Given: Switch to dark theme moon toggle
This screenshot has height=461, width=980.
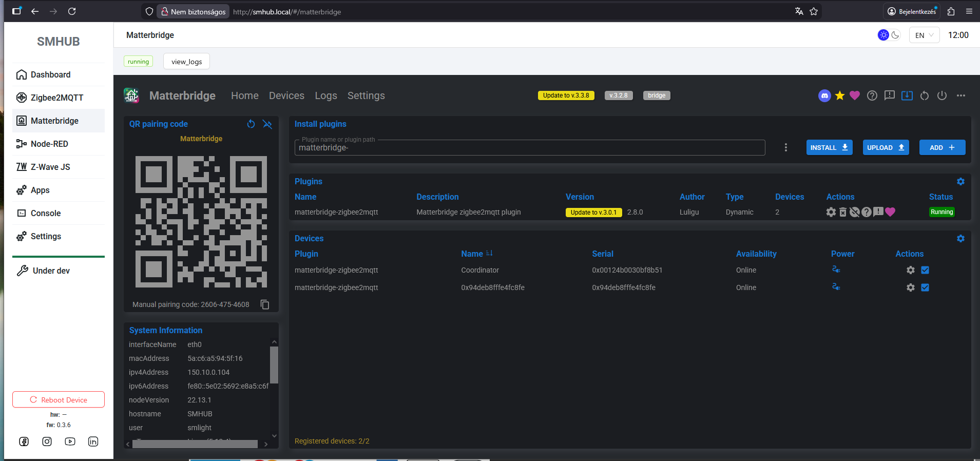Looking at the screenshot, I should pos(896,35).
